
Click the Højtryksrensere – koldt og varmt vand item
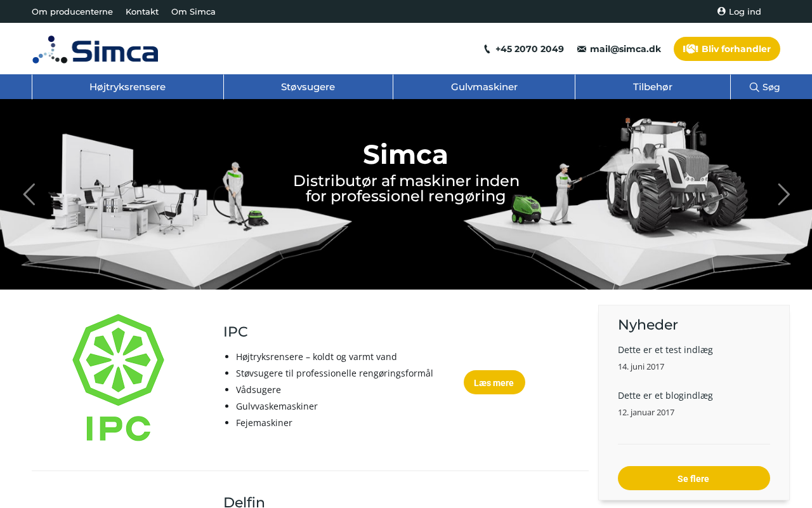317,357
